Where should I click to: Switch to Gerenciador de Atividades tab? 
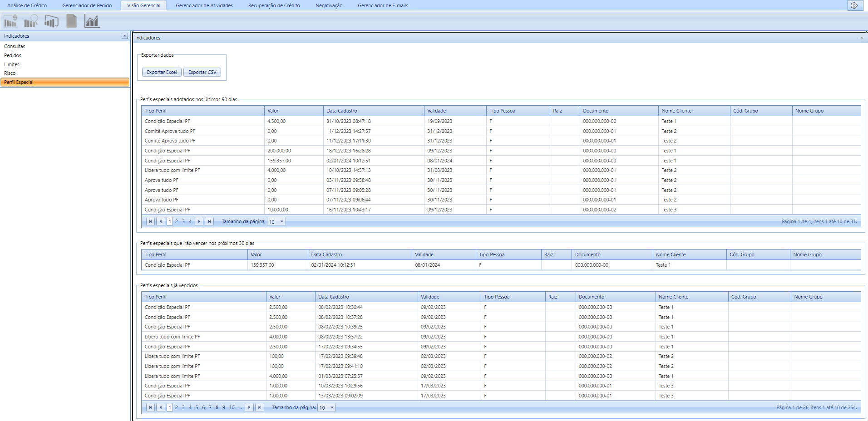(x=204, y=5)
